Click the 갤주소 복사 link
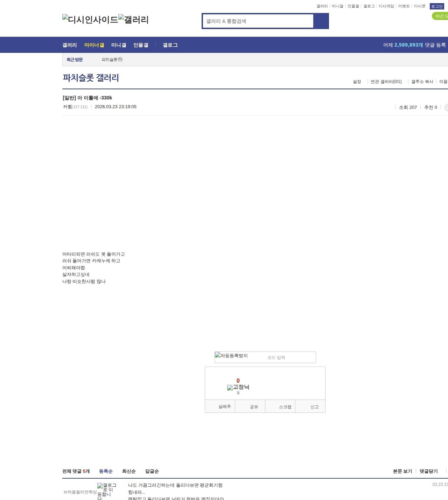Image resolution: width=448 pixels, height=500 pixels. point(422,81)
